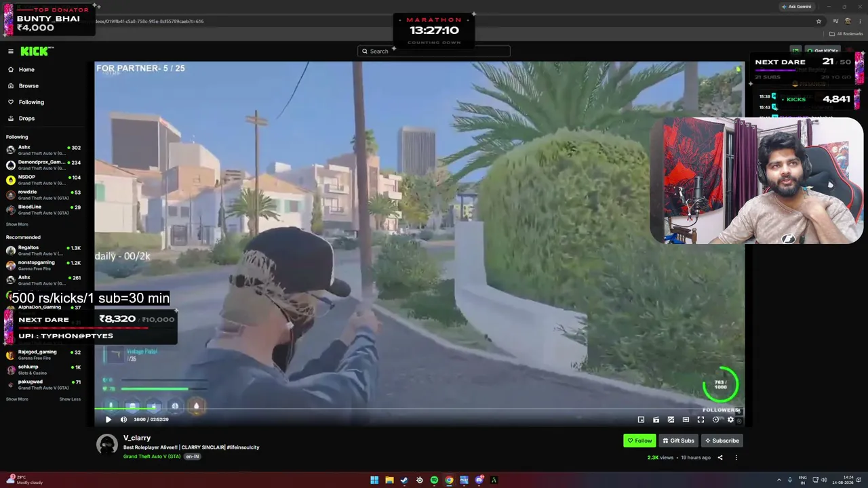Screen dimensions: 868x488
Task: Toggle the video volume mute
Action: tap(123, 420)
